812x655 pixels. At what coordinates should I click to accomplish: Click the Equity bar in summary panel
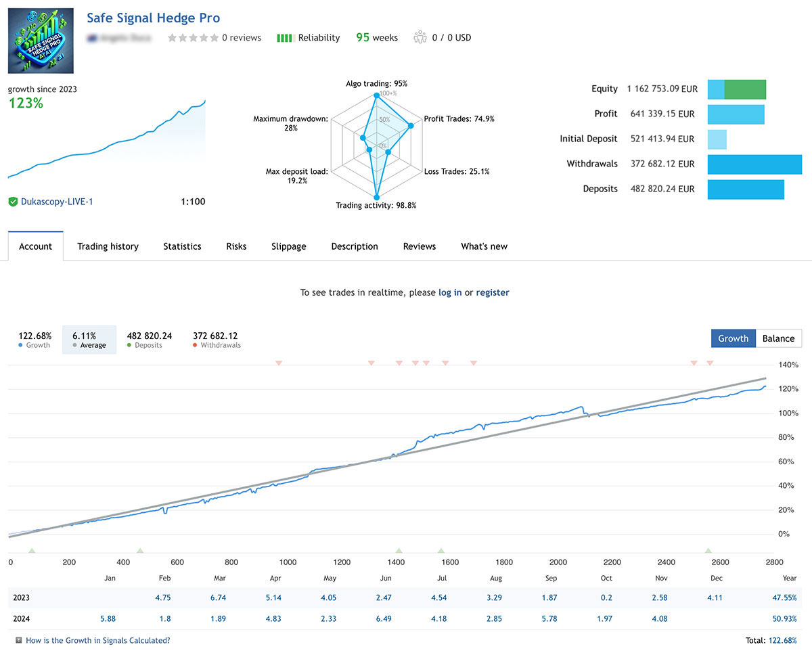point(737,89)
